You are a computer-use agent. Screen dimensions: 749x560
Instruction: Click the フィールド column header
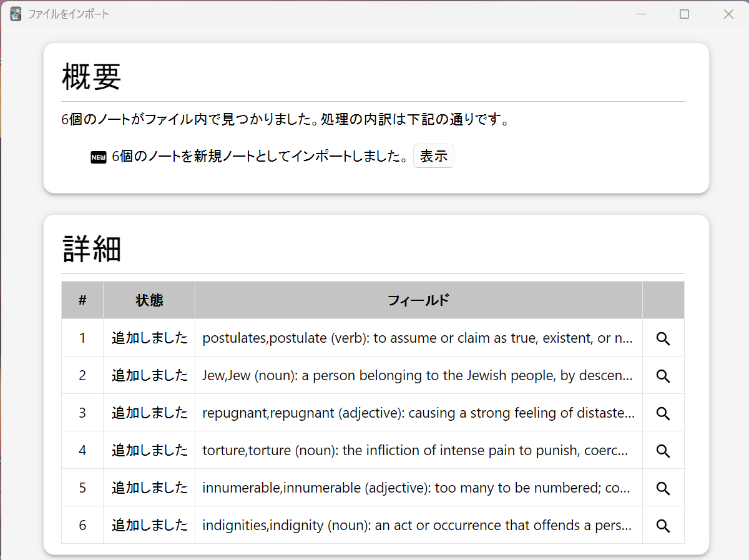click(418, 300)
